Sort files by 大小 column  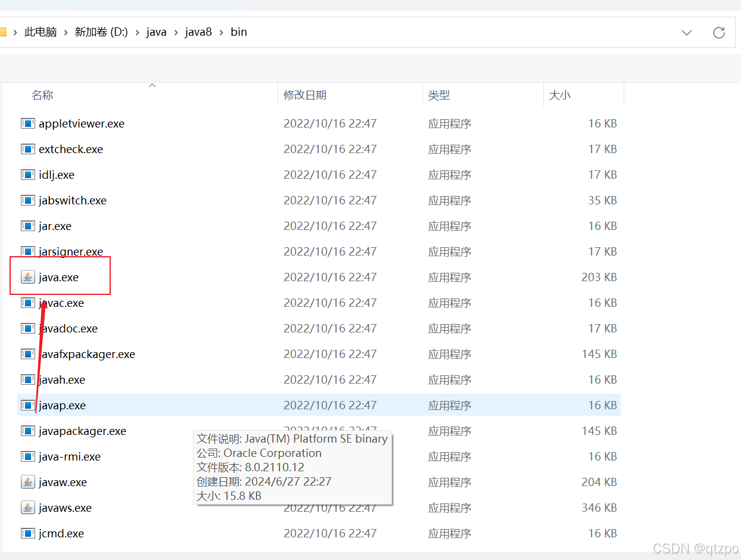[559, 95]
